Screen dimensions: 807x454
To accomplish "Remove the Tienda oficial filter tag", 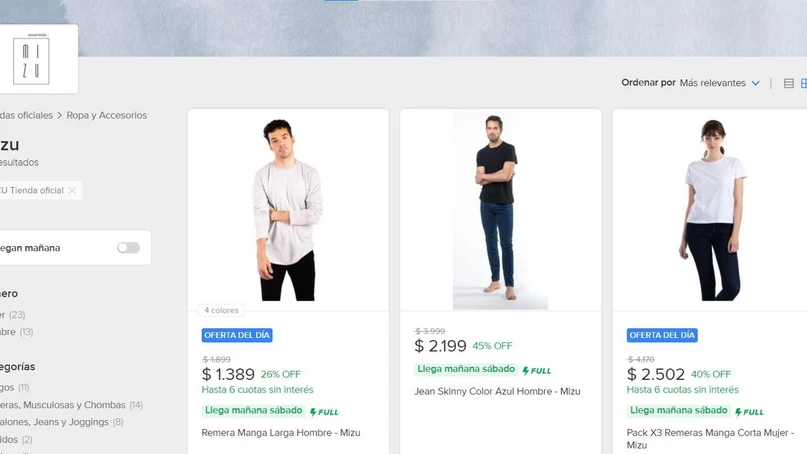I will [x=72, y=191].
